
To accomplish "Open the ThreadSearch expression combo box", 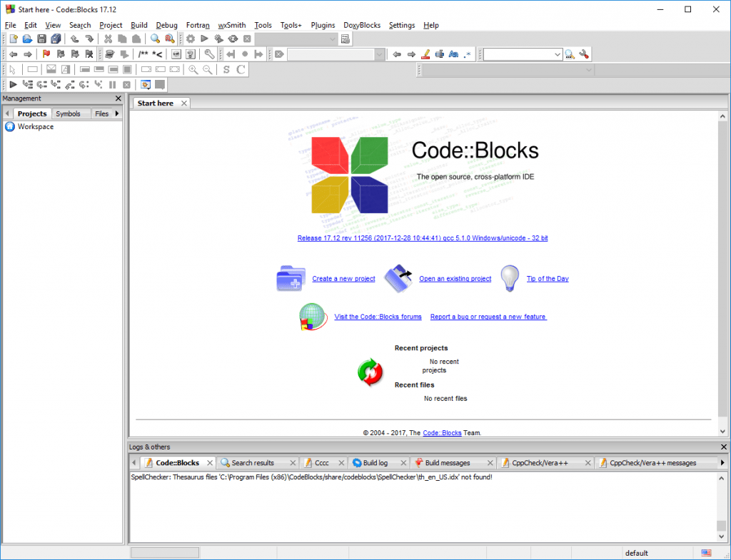I will 523,54.
